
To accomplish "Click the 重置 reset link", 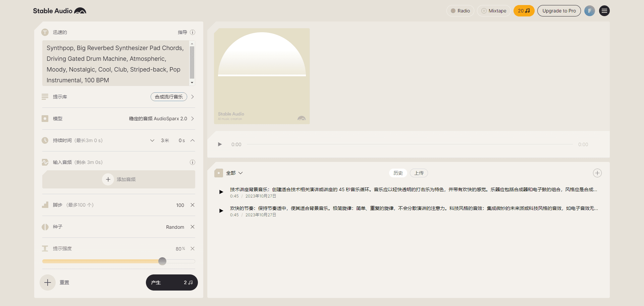I will click(x=64, y=282).
